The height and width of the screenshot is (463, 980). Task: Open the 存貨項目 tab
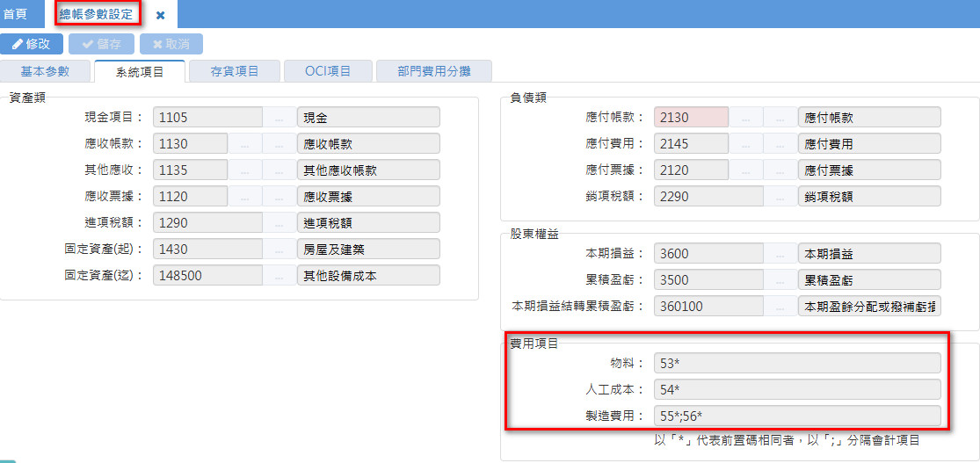pyautogui.click(x=235, y=71)
